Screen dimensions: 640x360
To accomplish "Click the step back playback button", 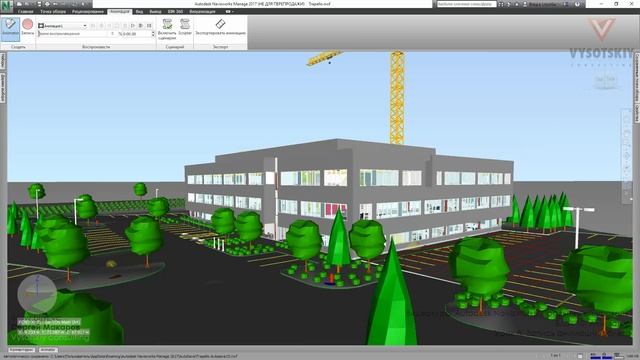I will [x=101, y=26].
